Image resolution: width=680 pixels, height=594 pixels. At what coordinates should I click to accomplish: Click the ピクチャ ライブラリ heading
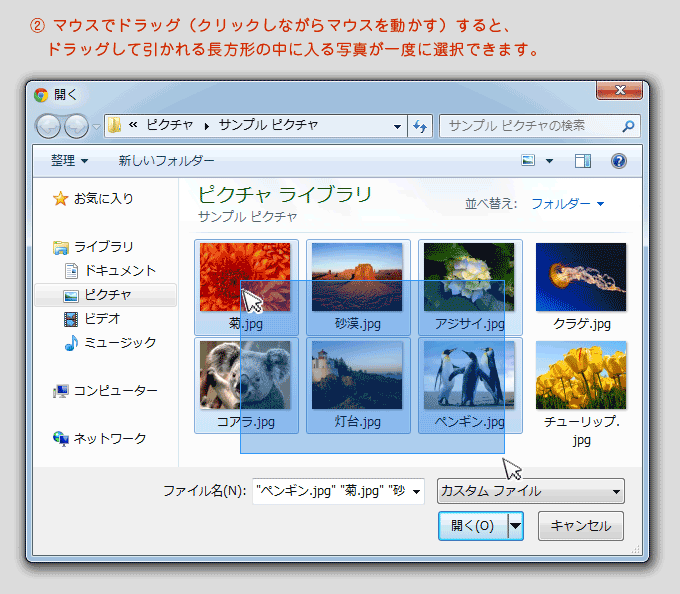(x=285, y=195)
